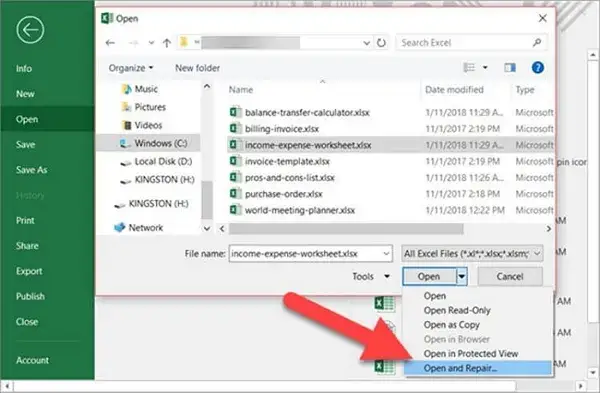Click the dialog's back navigation arrow
This screenshot has height=393, width=600.
click(111, 43)
